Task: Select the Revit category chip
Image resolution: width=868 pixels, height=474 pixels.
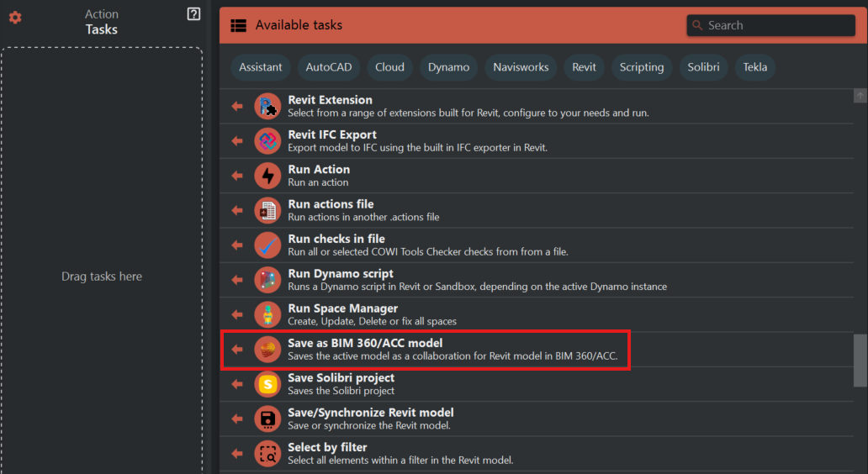Action: coord(584,67)
